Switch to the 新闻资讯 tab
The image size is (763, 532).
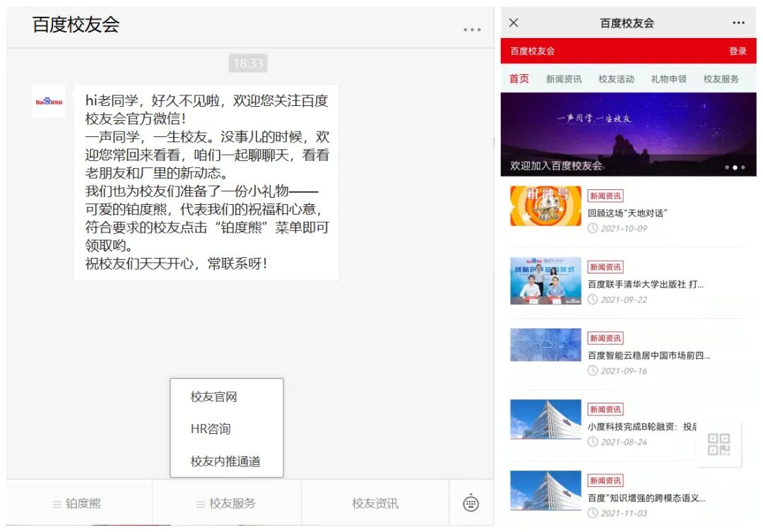pyautogui.click(x=564, y=79)
